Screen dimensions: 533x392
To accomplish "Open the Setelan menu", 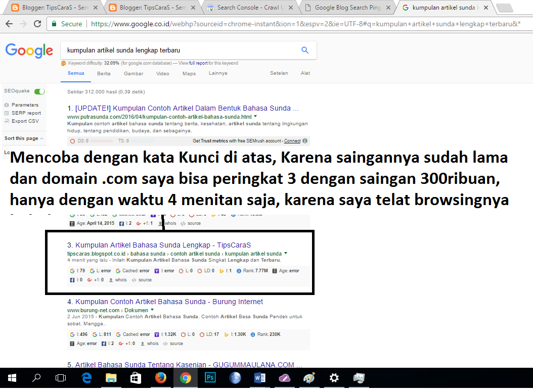I will pyautogui.click(x=279, y=73).
